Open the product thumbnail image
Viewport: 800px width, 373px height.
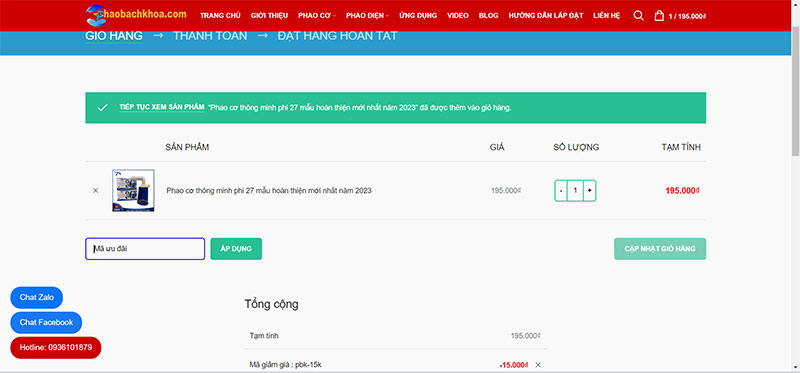pyautogui.click(x=133, y=190)
